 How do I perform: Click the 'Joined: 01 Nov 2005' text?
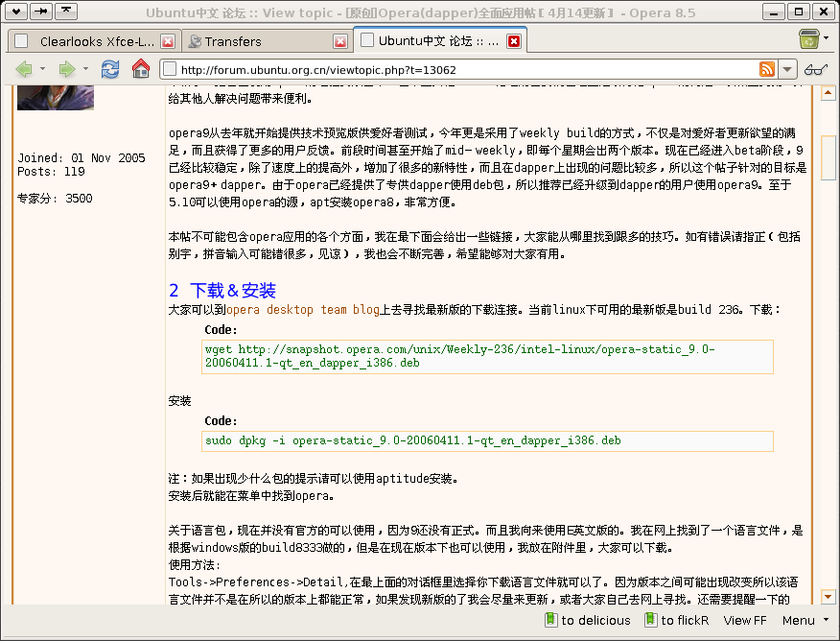(x=82, y=158)
